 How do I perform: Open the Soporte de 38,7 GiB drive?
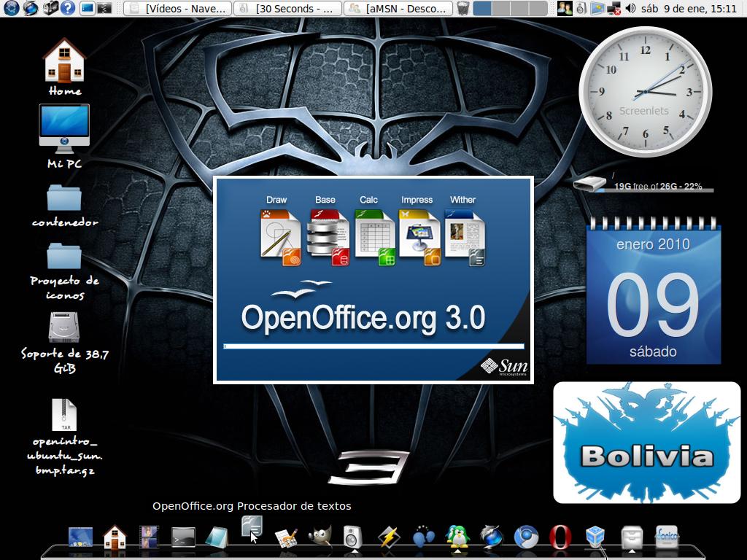64,327
